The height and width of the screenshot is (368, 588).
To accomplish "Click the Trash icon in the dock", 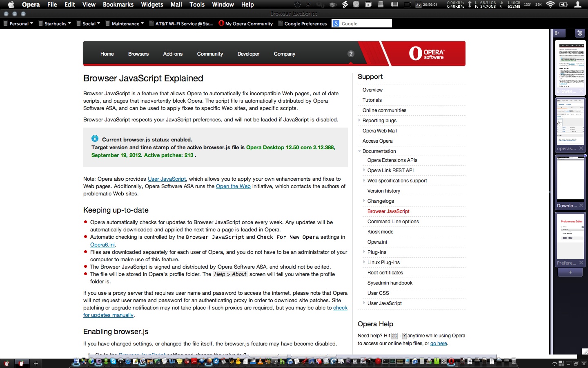I will click(514, 361).
